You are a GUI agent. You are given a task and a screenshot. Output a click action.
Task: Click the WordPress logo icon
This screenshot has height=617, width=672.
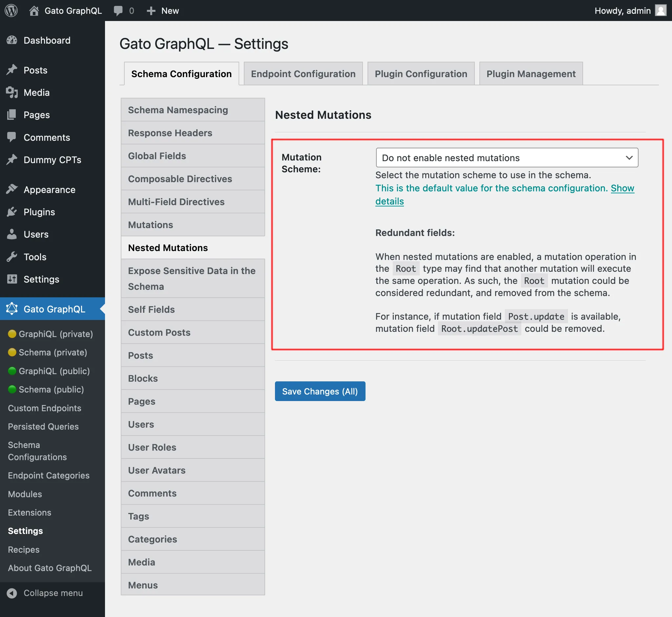pos(11,11)
